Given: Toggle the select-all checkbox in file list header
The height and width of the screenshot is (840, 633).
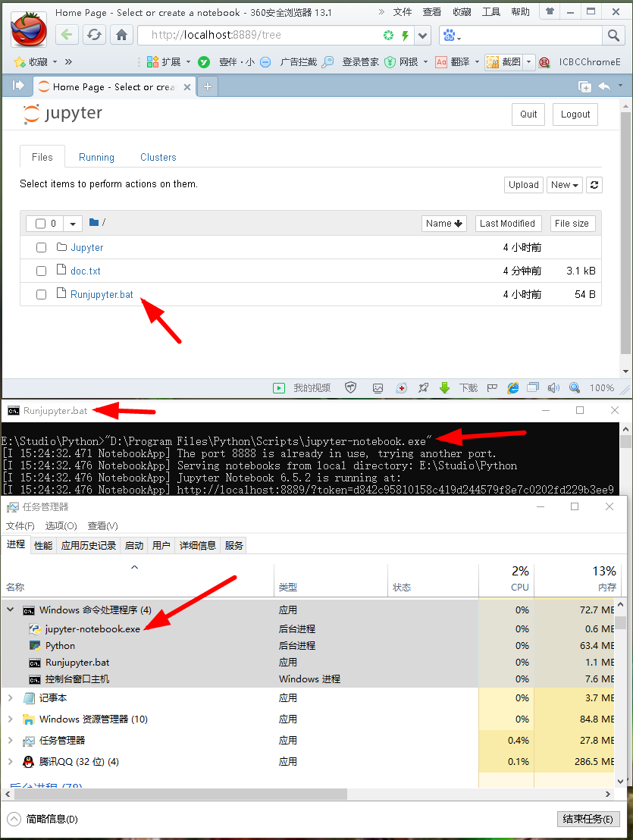Looking at the screenshot, I should (x=40, y=224).
